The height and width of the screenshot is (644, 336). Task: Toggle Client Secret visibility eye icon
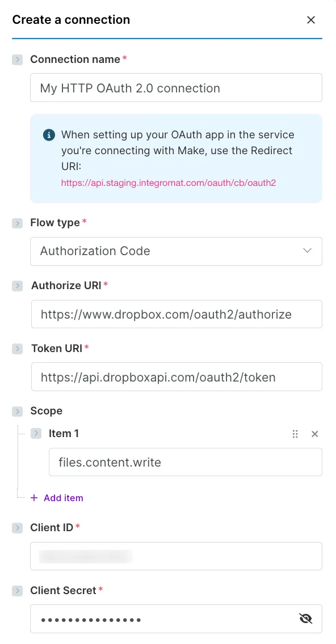tap(306, 618)
